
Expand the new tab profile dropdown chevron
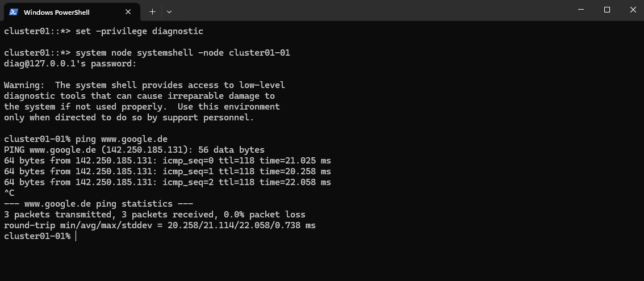[169, 11]
